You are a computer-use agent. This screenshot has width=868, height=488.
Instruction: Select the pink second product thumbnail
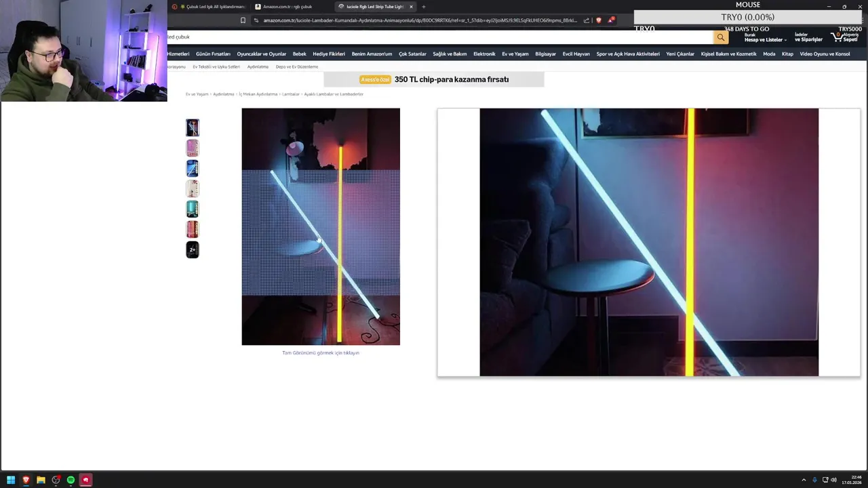pyautogui.click(x=193, y=148)
